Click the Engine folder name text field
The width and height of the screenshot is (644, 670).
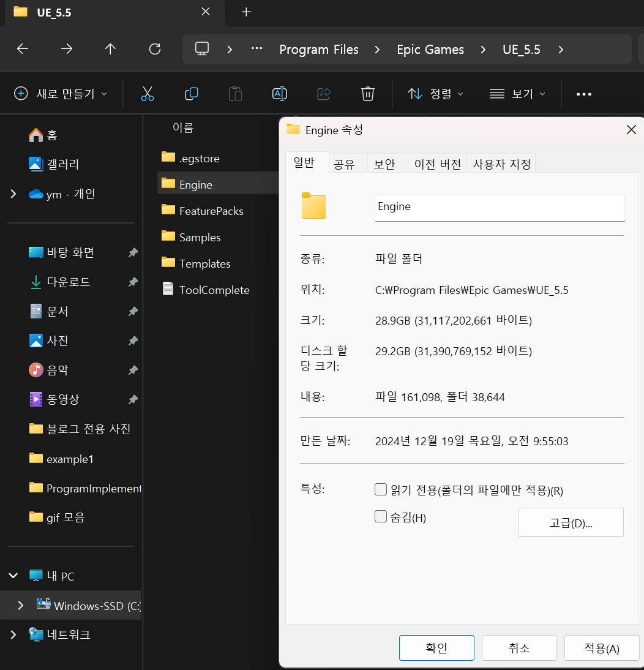pyautogui.click(x=499, y=208)
